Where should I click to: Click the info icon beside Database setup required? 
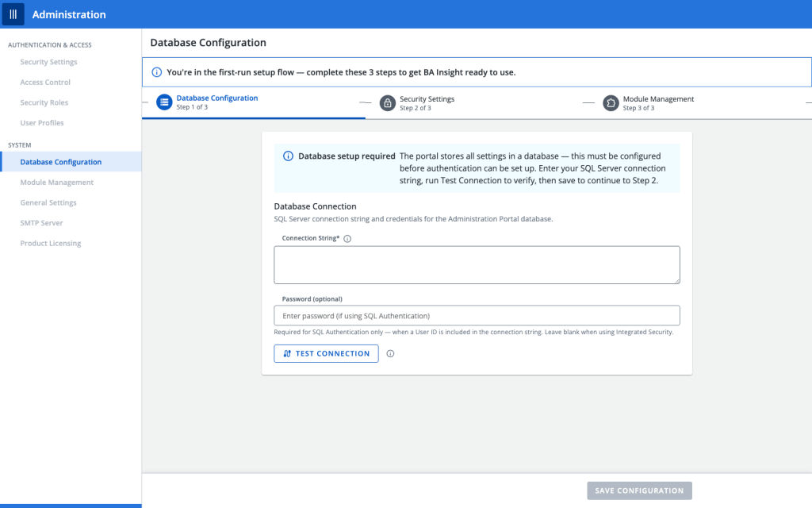(x=288, y=156)
